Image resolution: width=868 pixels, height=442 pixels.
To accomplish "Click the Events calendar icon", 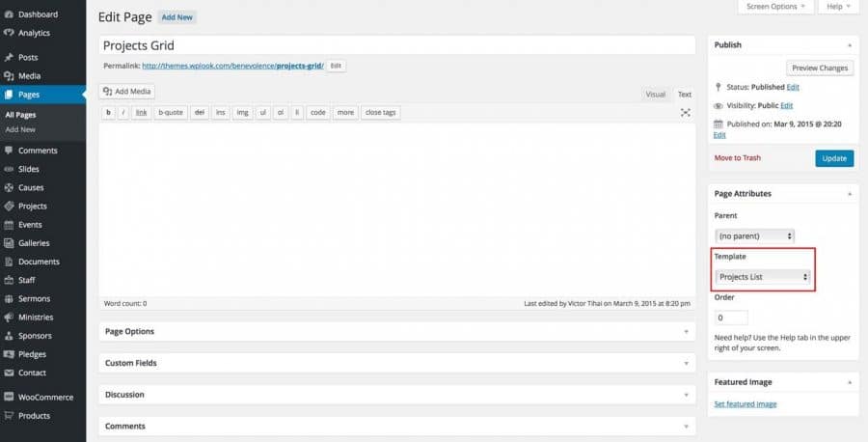I will click(x=9, y=225).
